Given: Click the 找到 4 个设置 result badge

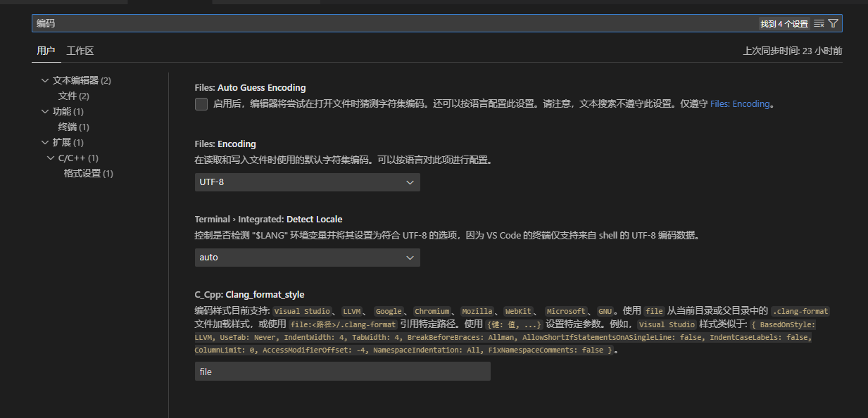Looking at the screenshot, I should coord(784,24).
